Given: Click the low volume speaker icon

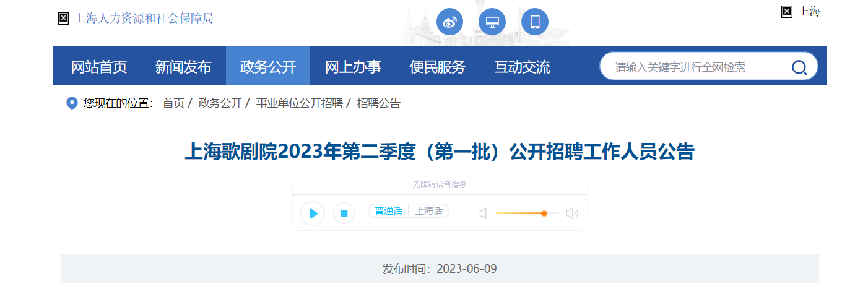Looking at the screenshot, I should pyautogui.click(x=484, y=213).
